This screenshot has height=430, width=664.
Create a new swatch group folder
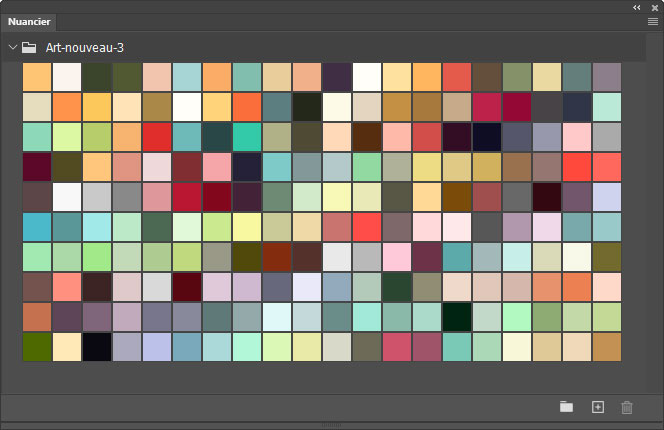567,407
